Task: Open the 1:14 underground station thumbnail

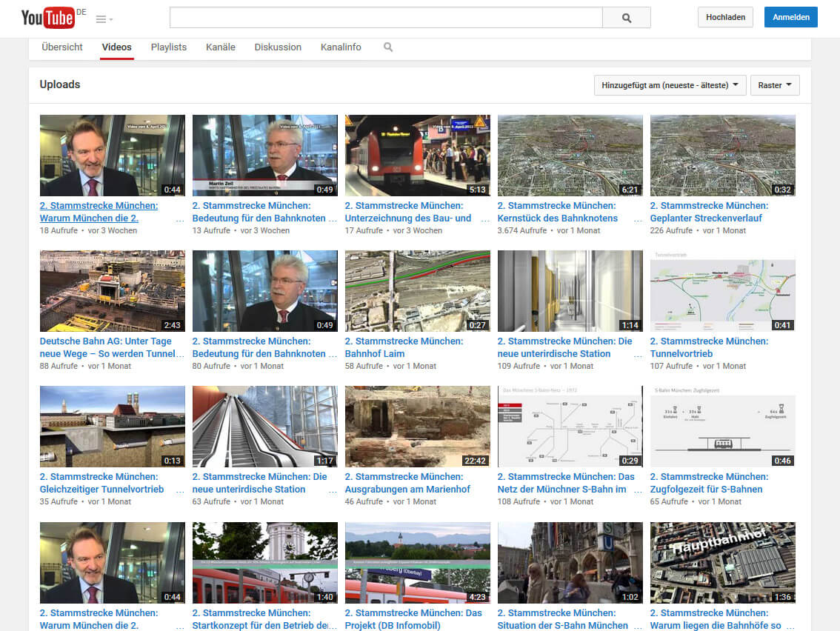Action: point(570,291)
